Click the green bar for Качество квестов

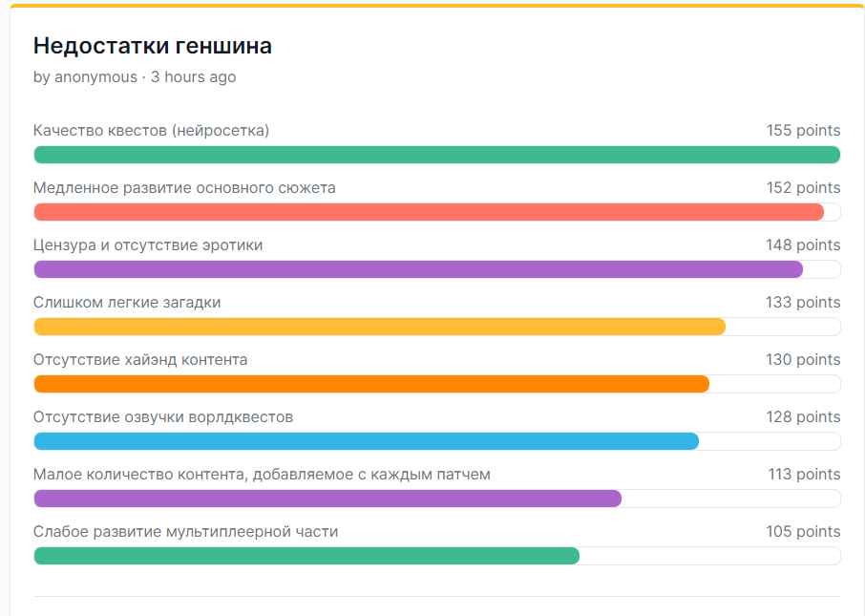[437, 155]
